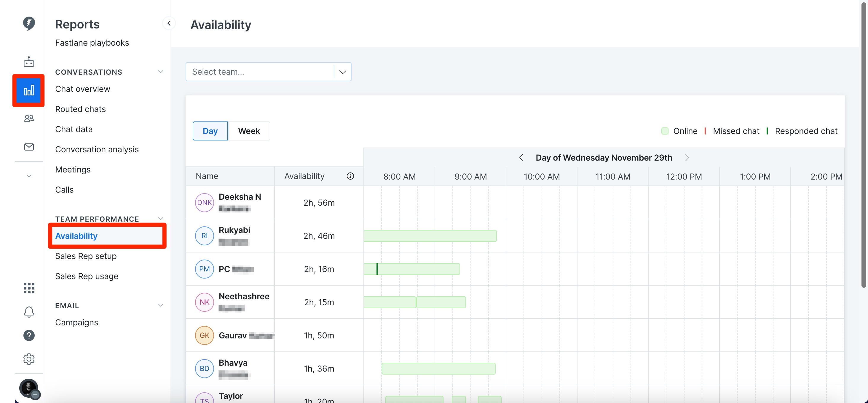868x403 pixels.
Task: Open the notifications bell icon
Action: pos(29,312)
